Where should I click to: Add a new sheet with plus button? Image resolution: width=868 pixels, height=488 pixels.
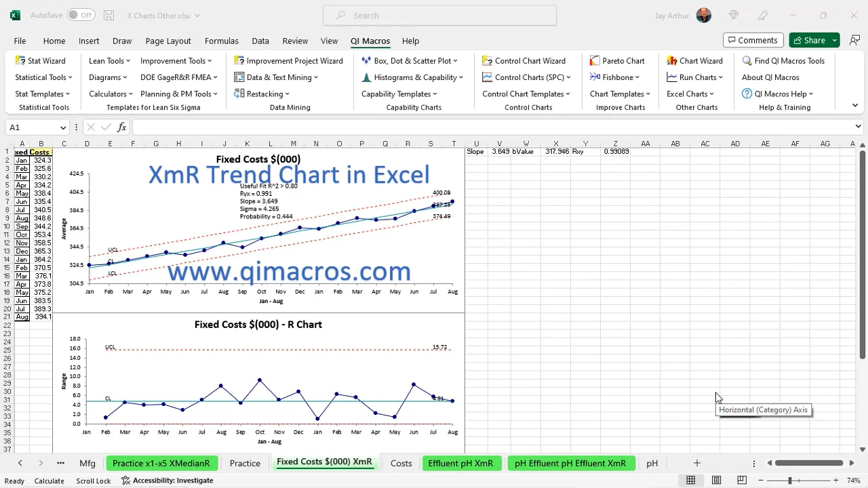(x=696, y=463)
